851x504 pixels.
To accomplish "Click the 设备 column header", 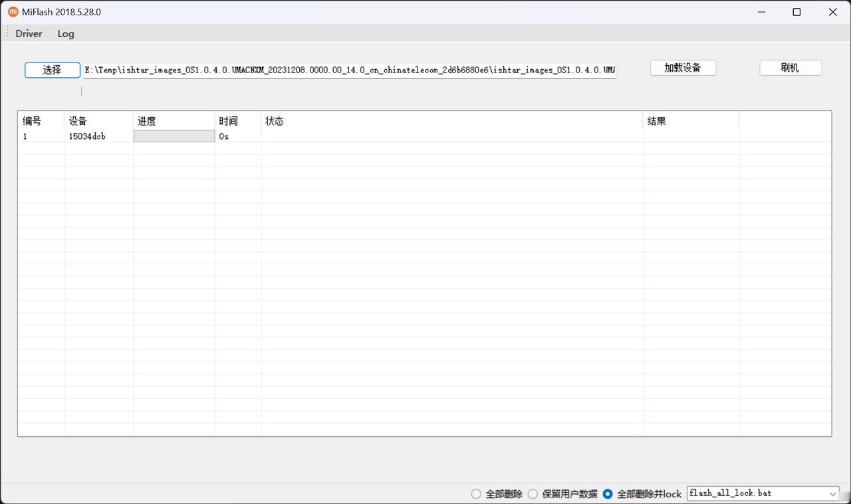I will point(99,121).
